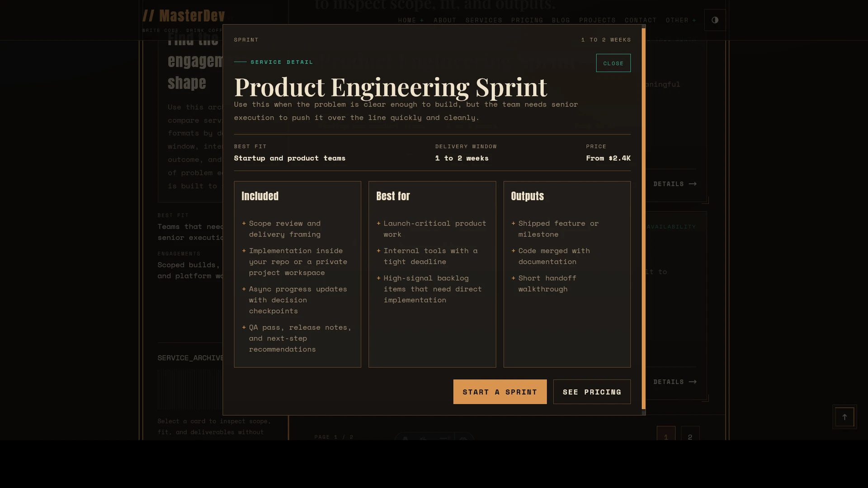Expand the Home menu
Screen dimensions: 868x488
[411, 20]
